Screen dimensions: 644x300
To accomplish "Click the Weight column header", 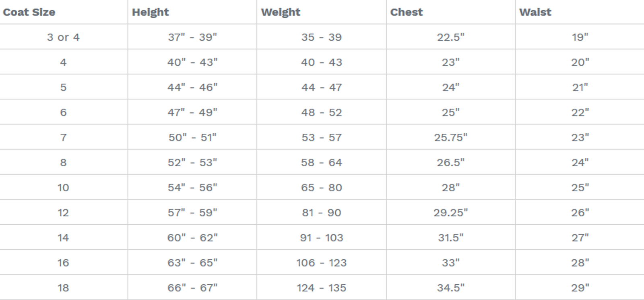I will pos(281,12).
